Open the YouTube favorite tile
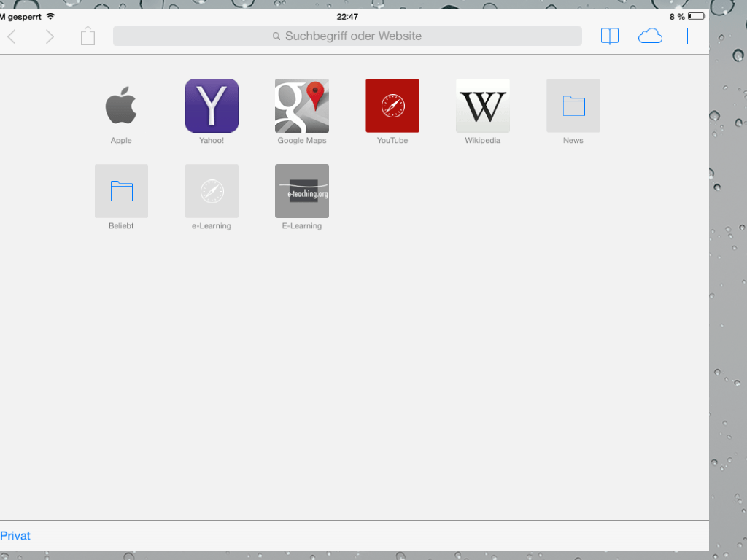The width and height of the screenshot is (747, 560). 392,106
